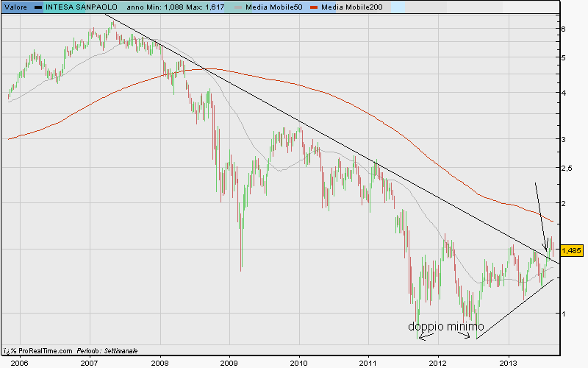Viewport: 588px width, 368px height.
Task: Click the black INTESA SANPAOLO legend marker
Action: [x=39, y=7]
